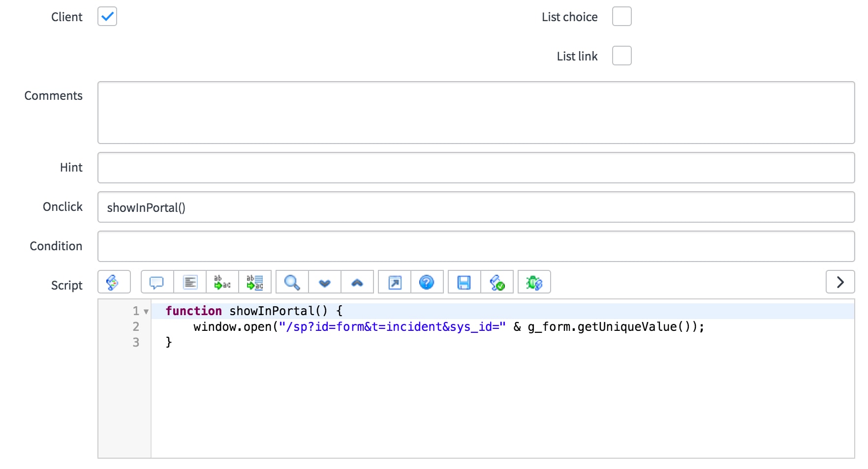
Task: Collapse the function with line 1 fold arrow
Action: 146,312
